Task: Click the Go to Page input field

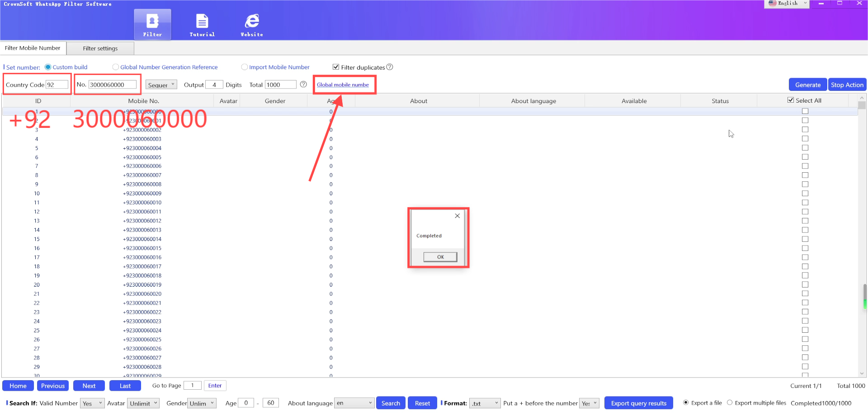Action: (x=193, y=386)
